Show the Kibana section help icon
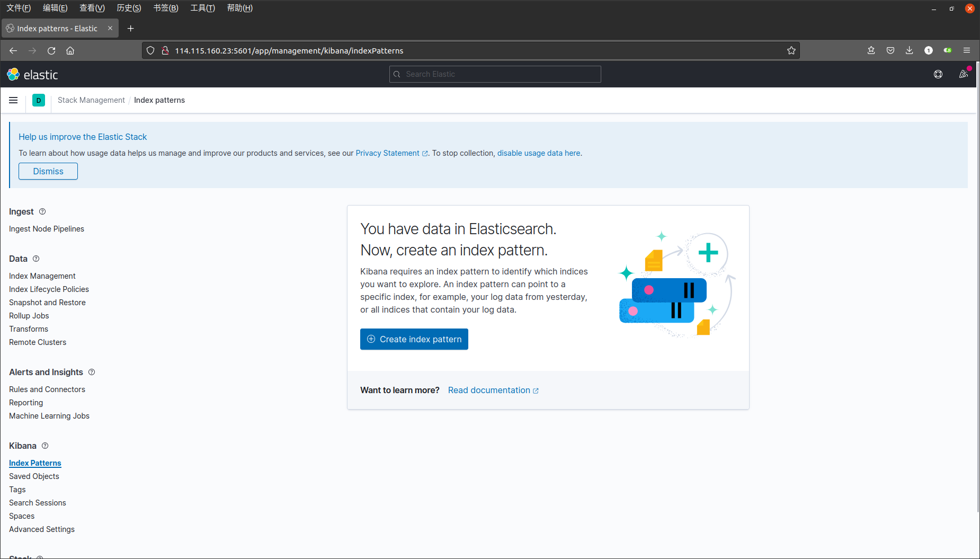980x559 pixels. pos(45,446)
